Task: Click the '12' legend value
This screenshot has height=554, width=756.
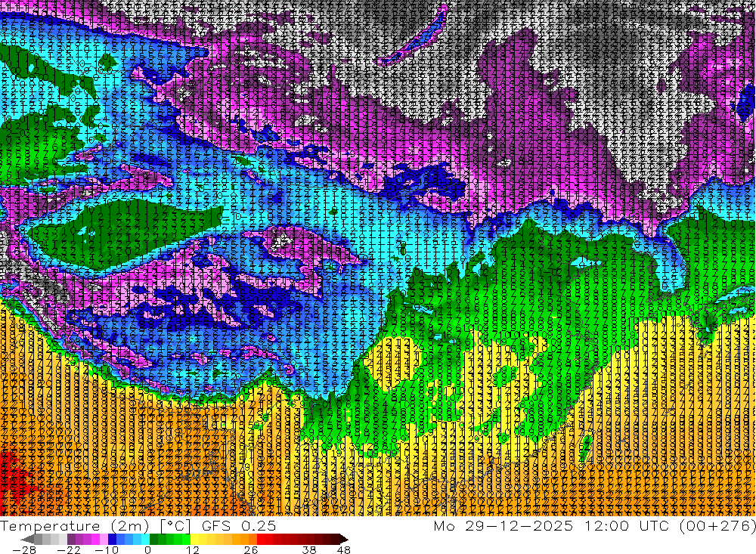Action: pos(192,549)
